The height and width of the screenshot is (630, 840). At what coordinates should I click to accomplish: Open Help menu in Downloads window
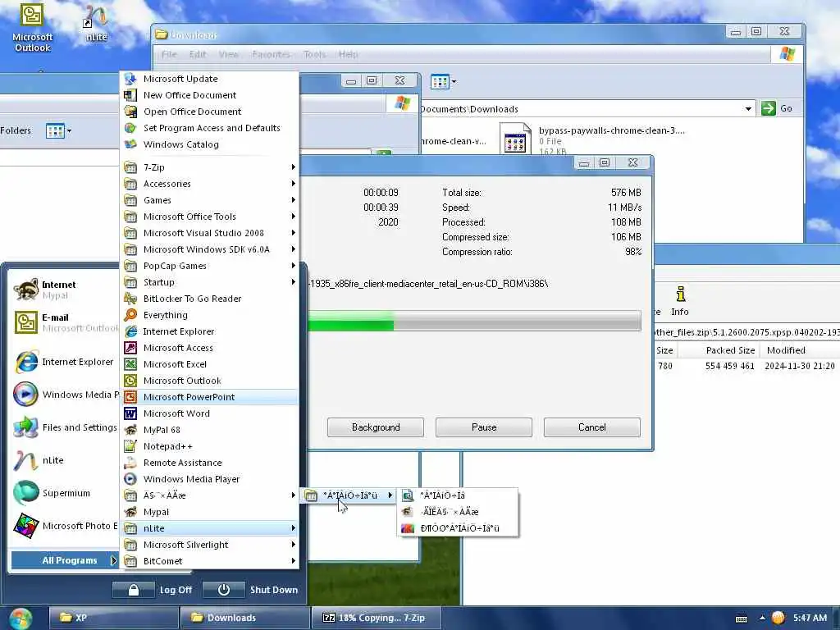pos(348,54)
